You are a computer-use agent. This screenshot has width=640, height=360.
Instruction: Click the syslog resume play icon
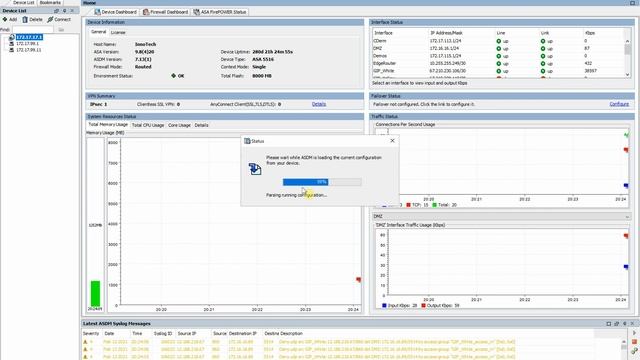coord(634,333)
